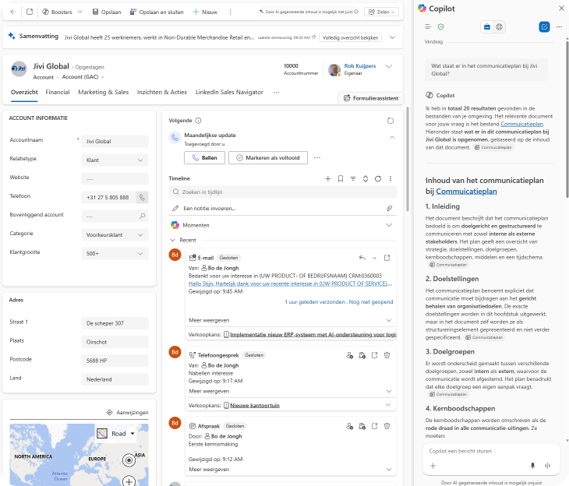Click the attachment paperclip in the note field

[389, 208]
